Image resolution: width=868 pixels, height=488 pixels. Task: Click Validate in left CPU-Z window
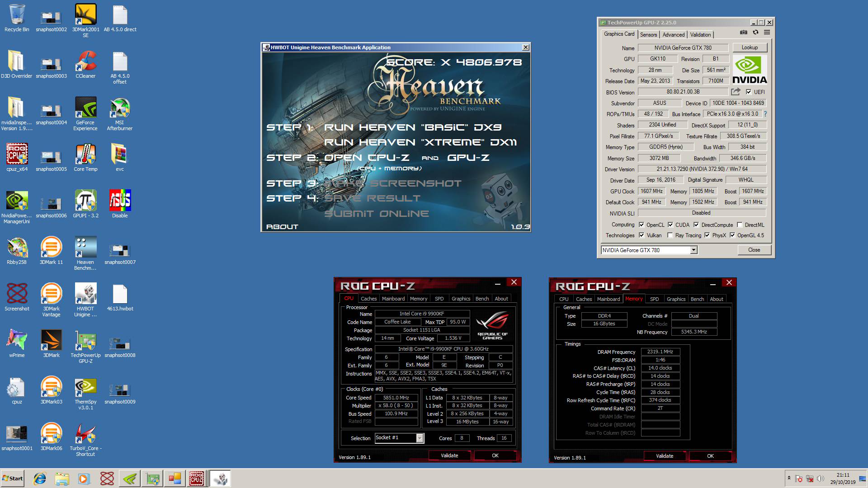pyautogui.click(x=449, y=455)
